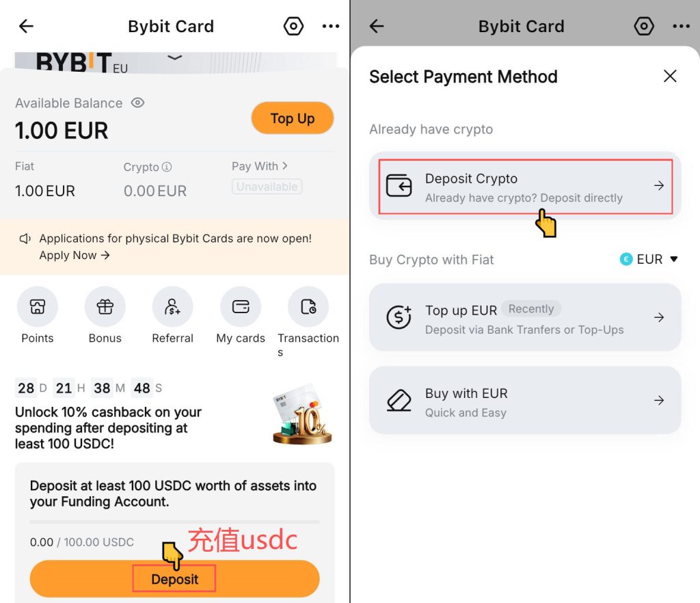Tap the orange Top Up button
This screenshot has width=700, height=603.
[293, 118]
